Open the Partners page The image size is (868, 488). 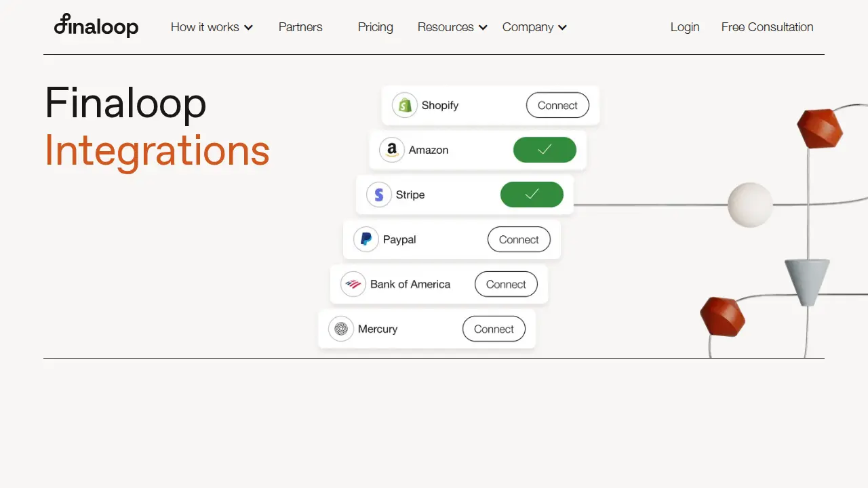click(300, 27)
